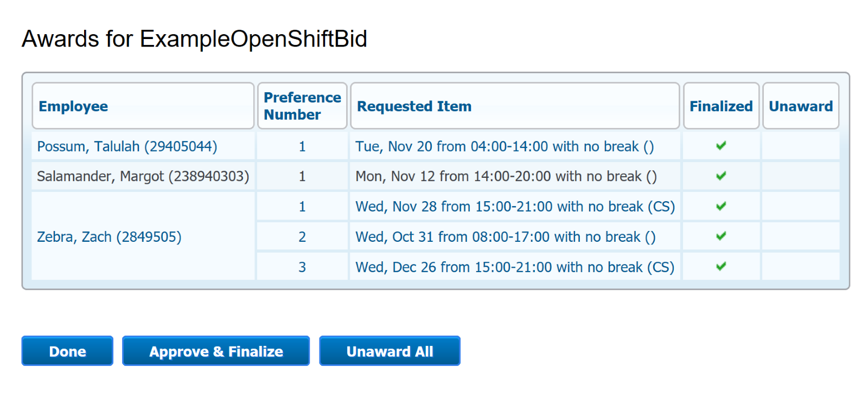
Task: Click the Requested Item column header
Action: click(414, 106)
